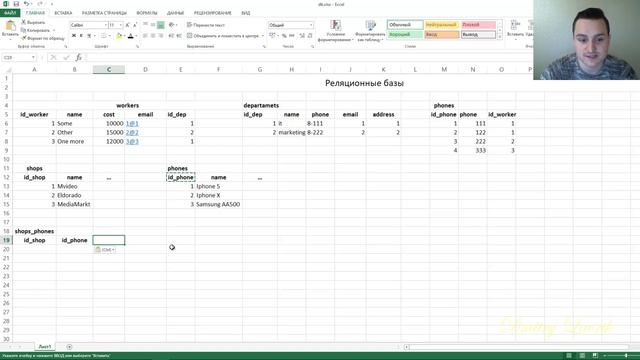Image resolution: width=640 pixels, height=360 pixels.
Task: Apply the Нейтральный cell style
Action: click(x=442, y=25)
